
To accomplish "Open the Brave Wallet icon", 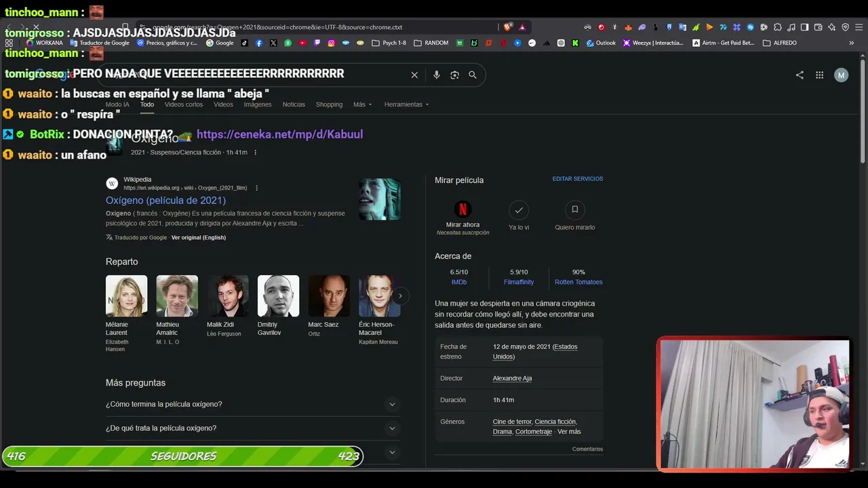I will (x=818, y=27).
